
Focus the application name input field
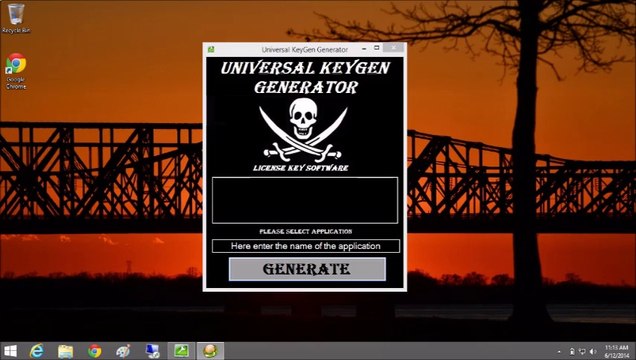click(305, 246)
